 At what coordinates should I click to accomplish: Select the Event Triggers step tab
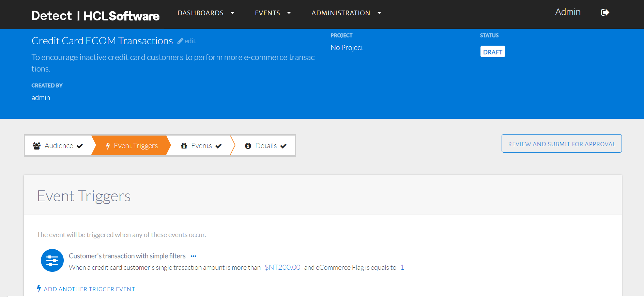click(131, 146)
